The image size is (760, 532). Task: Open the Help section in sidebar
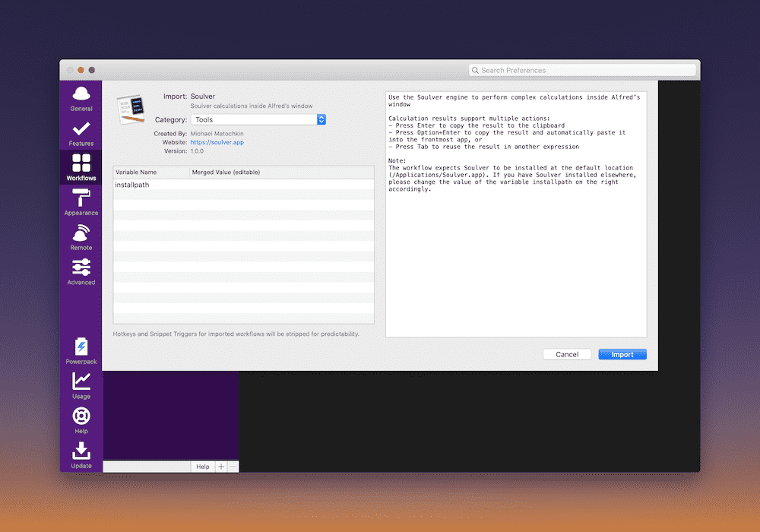pos(81,420)
